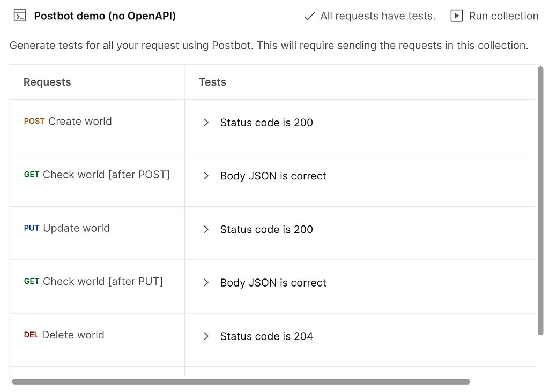Open GET Check world [after POST] request
The image size is (549, 392).
tap(97, 175)
